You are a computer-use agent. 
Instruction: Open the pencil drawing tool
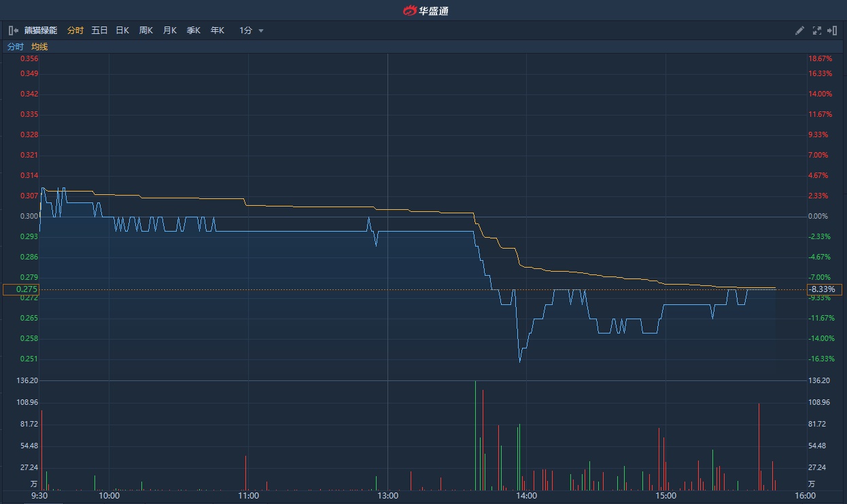800,31
